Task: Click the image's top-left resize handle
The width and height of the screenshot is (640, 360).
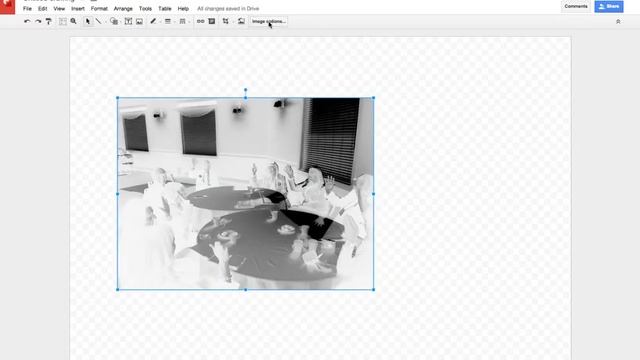Action: 118,98
